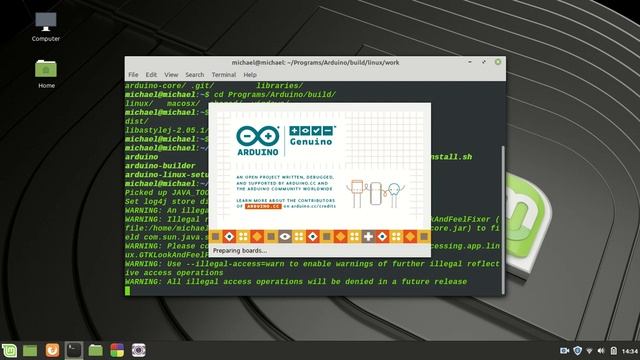Viewport: 640px width, 360px height.
Task: Click the 'Preparing boards...' status text
Action: pos(240,251)
